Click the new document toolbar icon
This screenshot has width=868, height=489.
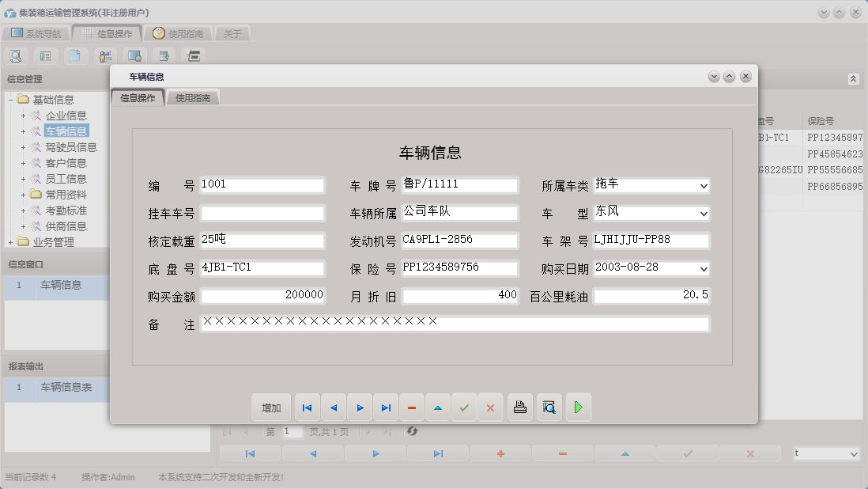click(75, 55)
